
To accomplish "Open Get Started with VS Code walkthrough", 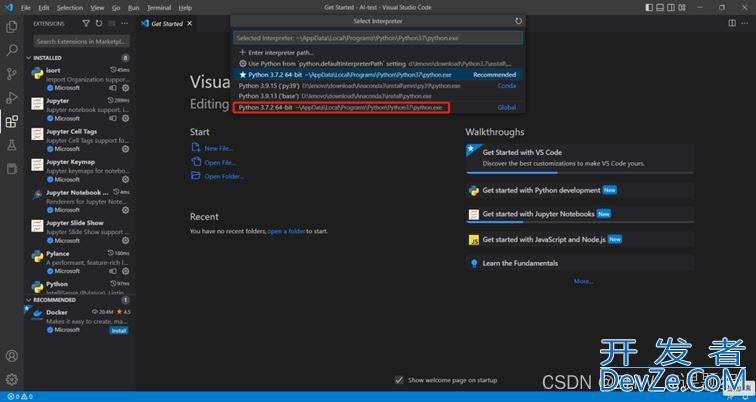I will (x=580, y=158).
